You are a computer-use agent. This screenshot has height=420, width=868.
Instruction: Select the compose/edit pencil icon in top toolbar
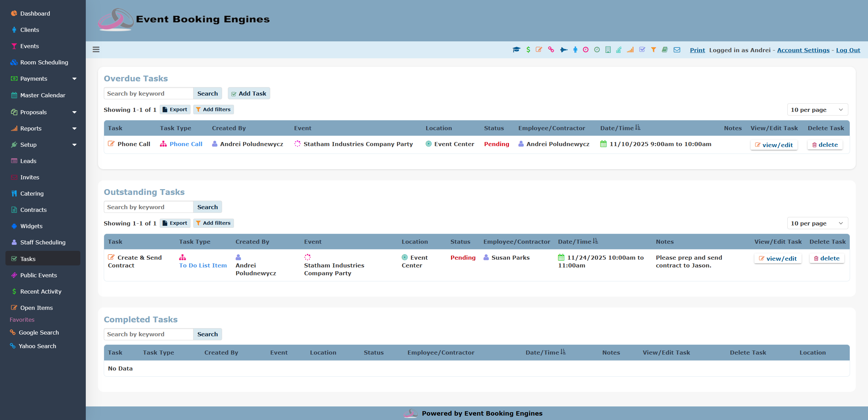(x=539, y=50)
